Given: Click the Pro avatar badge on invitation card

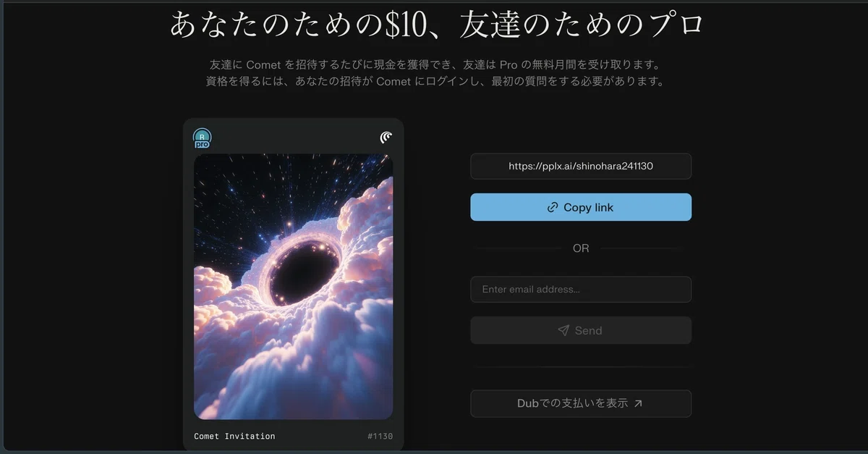Looking at the screenshot, I should pyautogui.click(x=202, y=138).
